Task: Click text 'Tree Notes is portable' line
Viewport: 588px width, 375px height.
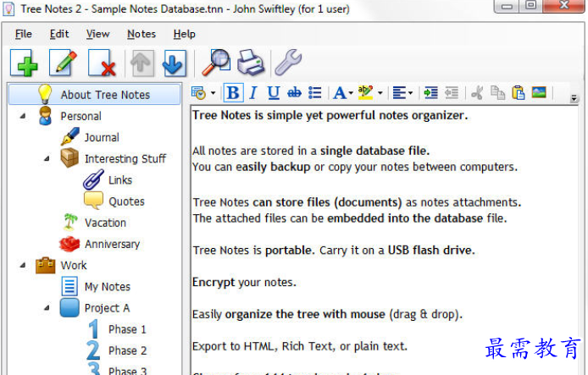Action: (x=333, y=251)
